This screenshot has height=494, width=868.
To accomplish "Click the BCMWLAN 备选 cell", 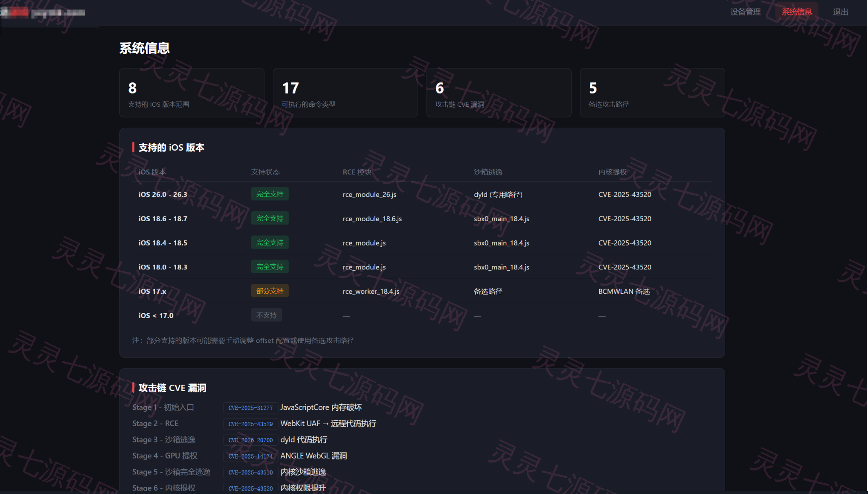I will coord(624,291).
